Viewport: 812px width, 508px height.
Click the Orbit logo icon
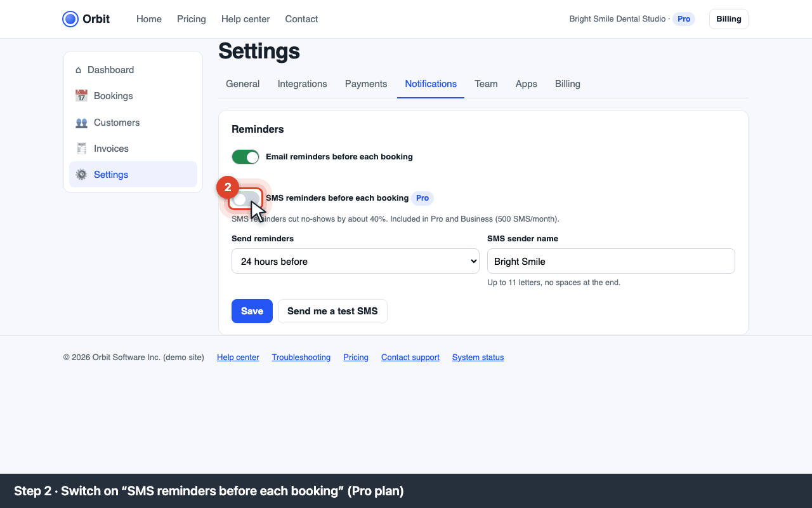coord(70,19)
